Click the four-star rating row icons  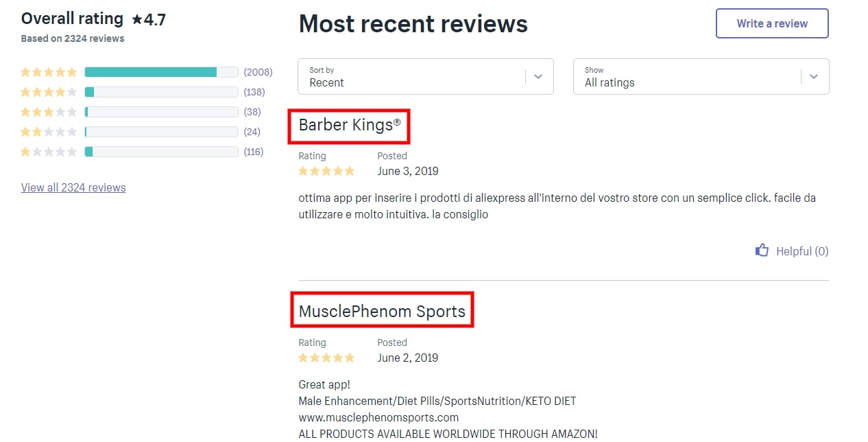[49, 92]
